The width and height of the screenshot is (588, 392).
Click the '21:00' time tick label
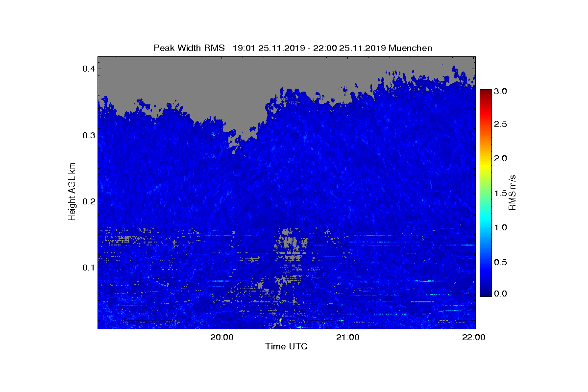click(348, 337)
